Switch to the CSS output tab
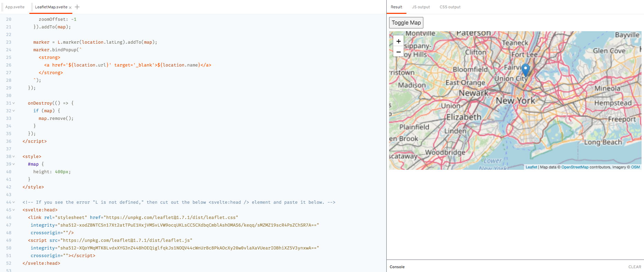Screen dimensions: 644x272 [x=450, y=7]
